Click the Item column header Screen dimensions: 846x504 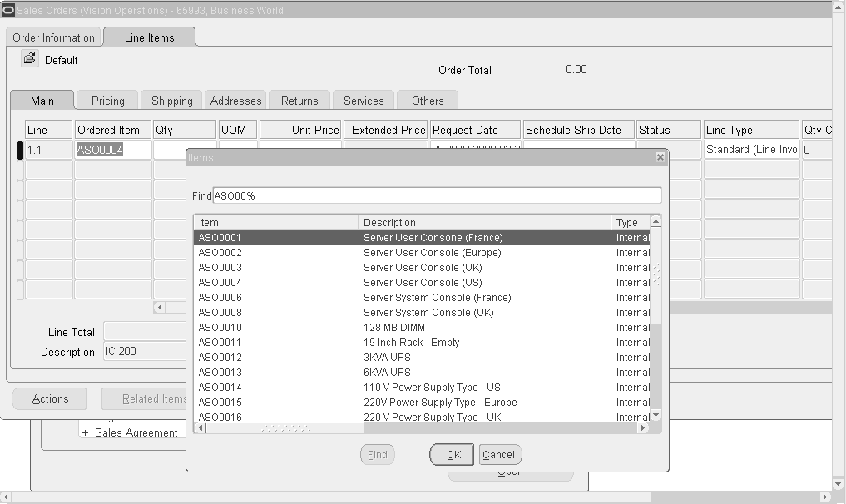276,222
